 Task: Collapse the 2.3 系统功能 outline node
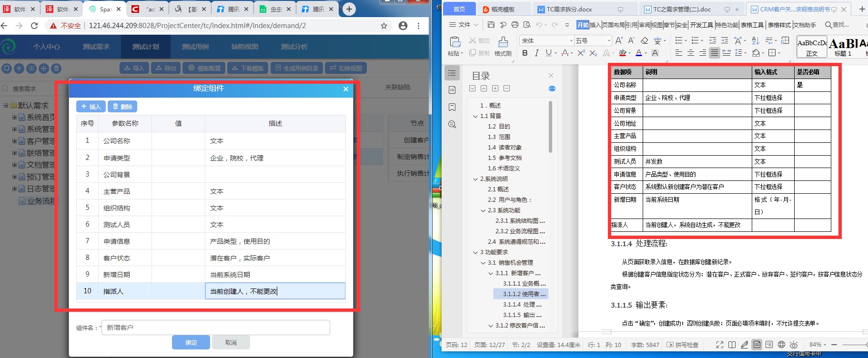pyautogui.click(x=483, y=210)
